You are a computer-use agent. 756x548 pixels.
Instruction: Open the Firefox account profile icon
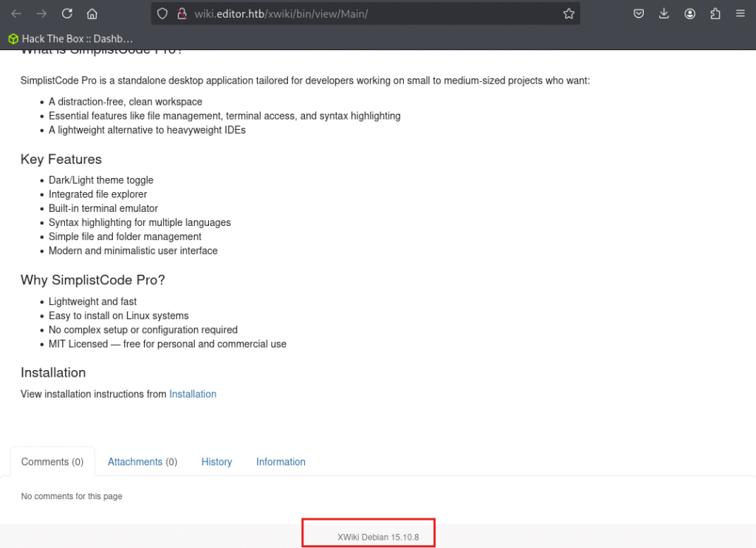click(x=690, y=13)
